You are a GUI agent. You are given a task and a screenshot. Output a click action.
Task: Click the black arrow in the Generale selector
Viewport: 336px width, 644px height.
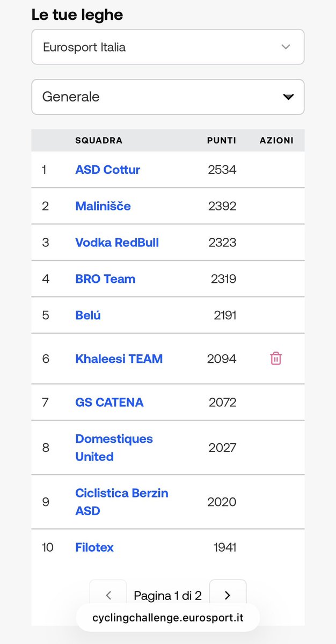(x=289, y=97)
